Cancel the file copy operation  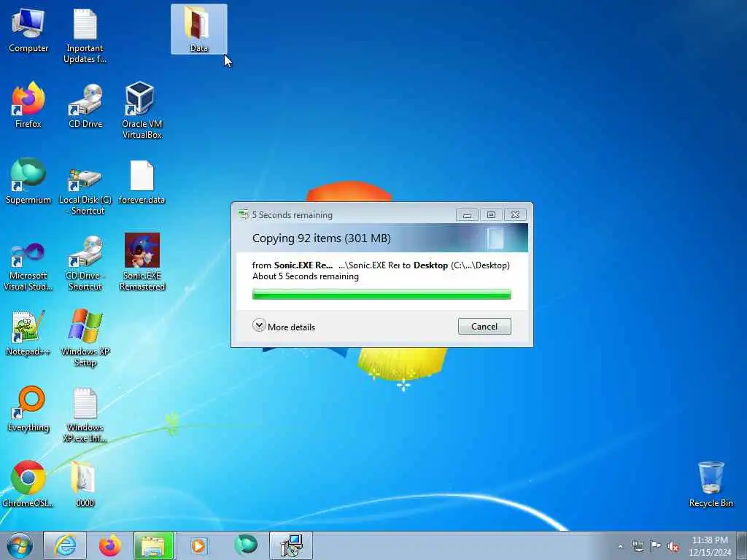click(x=484, y=326)
